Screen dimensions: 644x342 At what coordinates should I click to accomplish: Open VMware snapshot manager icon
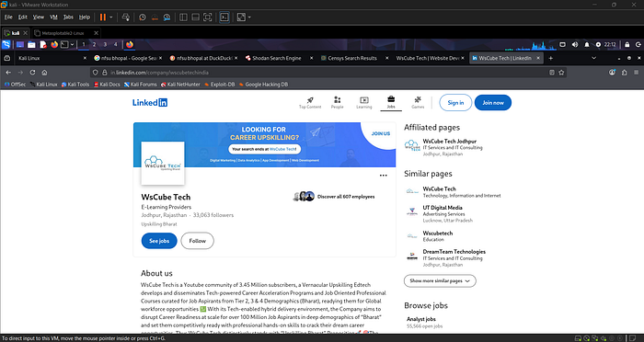click(167, 17)
